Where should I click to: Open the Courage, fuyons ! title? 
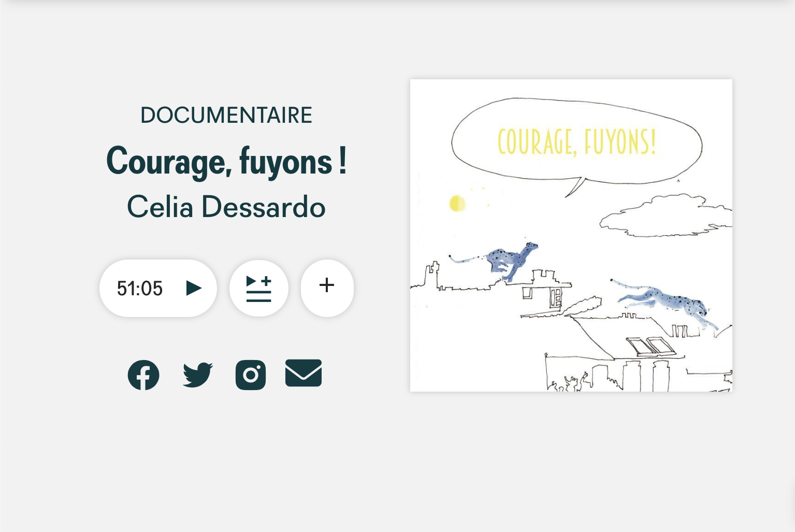pyautogui.click(x=226, y=161)
